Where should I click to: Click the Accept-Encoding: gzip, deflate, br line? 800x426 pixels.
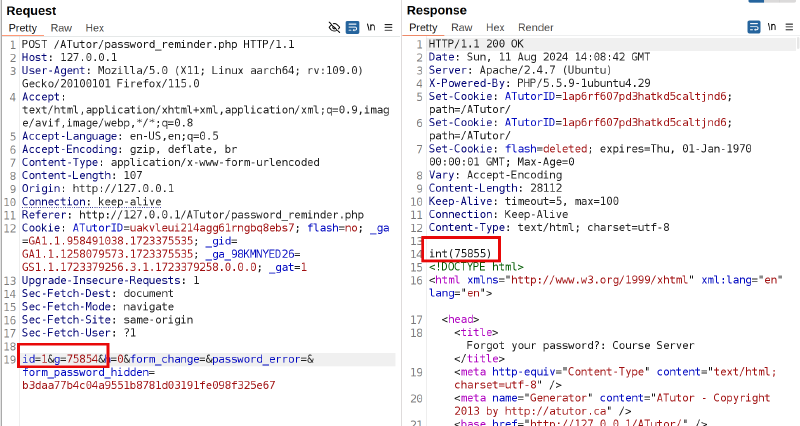pyautogui.click(x=130, y=149)
